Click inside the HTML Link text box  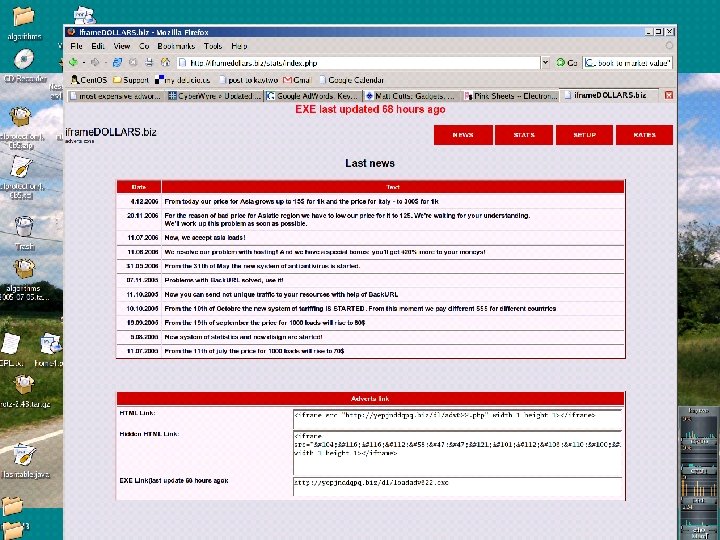[457, 419]
